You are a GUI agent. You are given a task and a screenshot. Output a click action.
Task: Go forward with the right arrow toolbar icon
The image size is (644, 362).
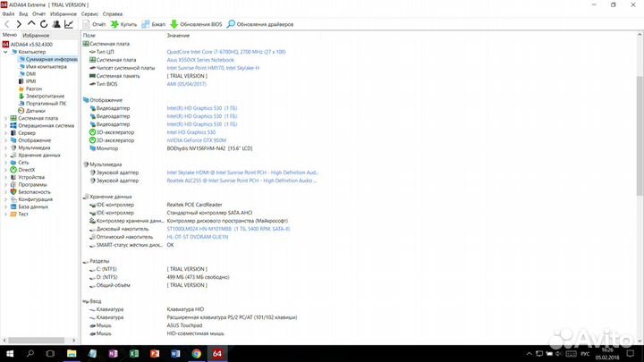[x=19, y=24]
